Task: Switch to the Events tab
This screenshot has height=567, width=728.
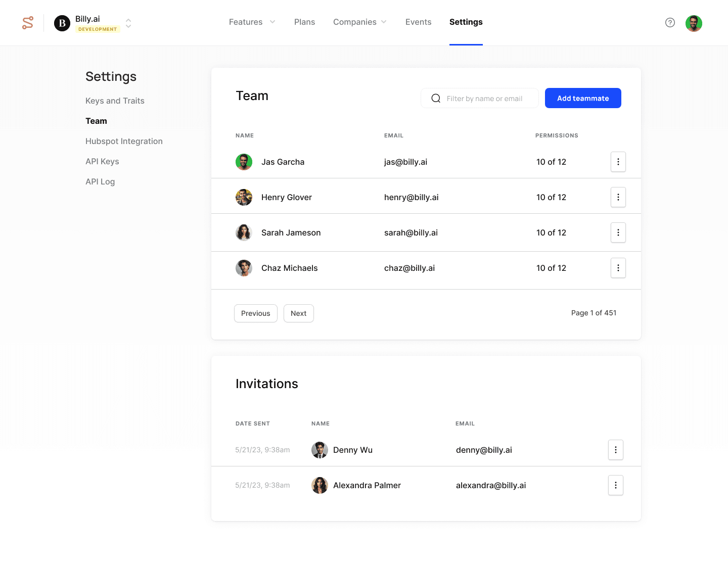Action: (418, 22)
